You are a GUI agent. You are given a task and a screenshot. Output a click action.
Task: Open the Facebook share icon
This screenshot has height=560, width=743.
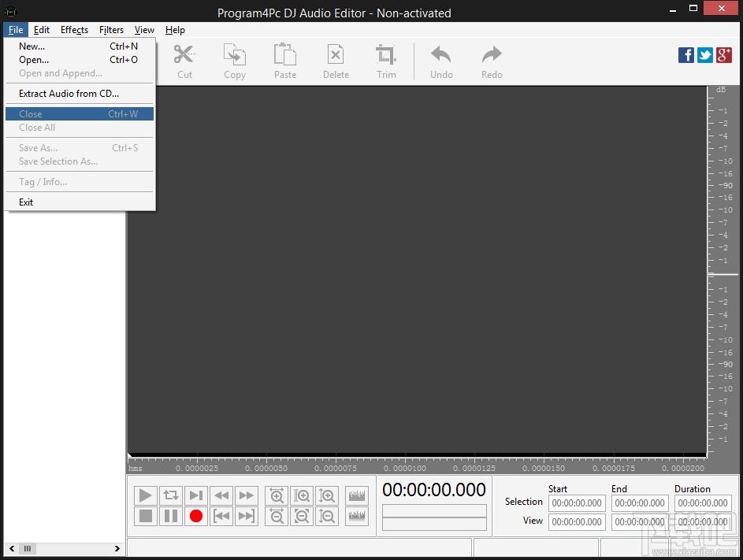686,54
